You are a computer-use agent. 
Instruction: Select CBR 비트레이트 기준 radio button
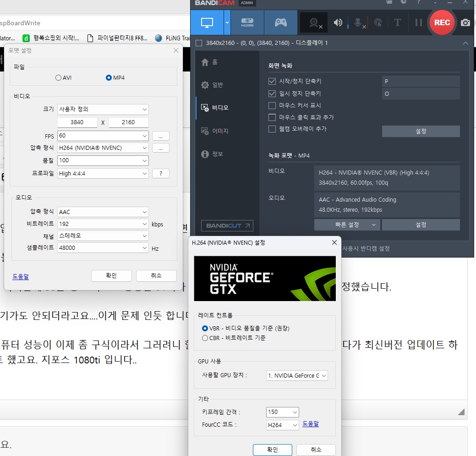[x=205, y=338]
